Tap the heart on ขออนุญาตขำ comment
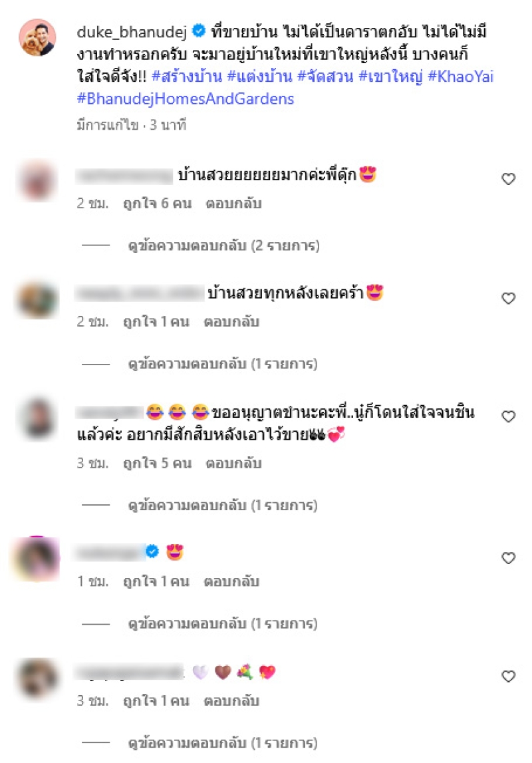Screen dimensions: 532x763 [x=508, y=416]
